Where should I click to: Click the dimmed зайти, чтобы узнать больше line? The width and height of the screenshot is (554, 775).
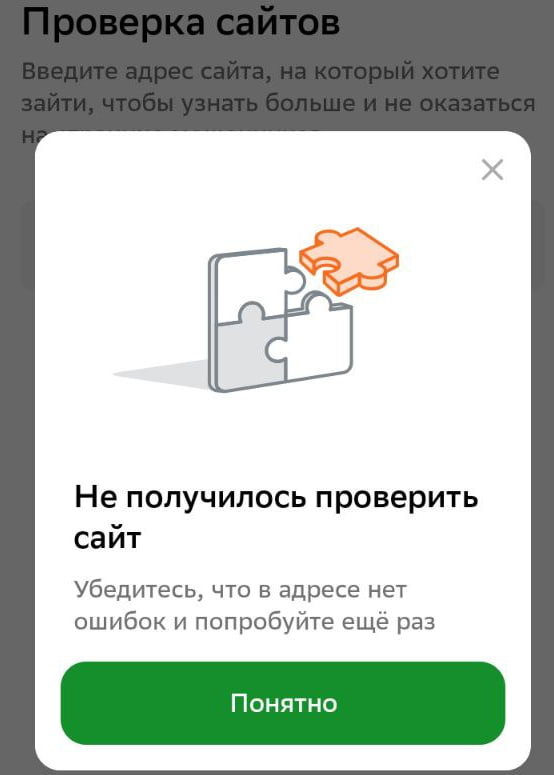coord(278,103)
